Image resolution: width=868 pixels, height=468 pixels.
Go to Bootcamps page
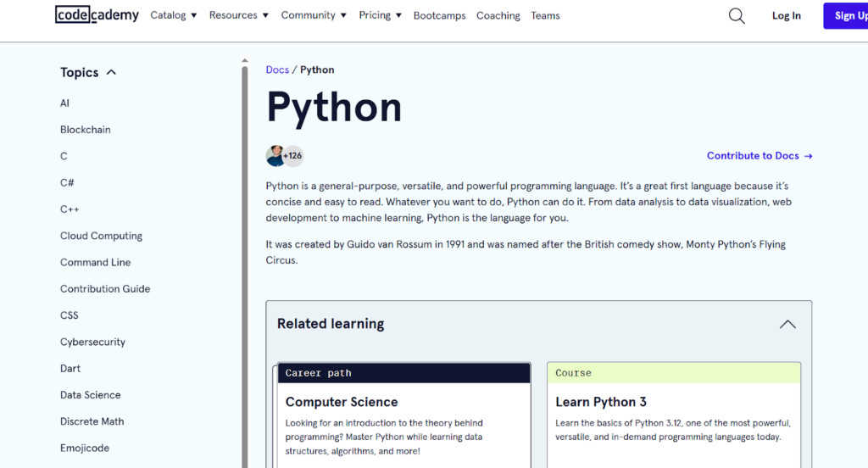tap(439, 16)
